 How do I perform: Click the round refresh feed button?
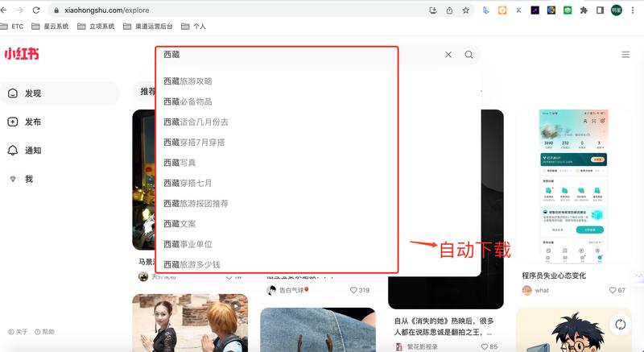coord(620,325)
